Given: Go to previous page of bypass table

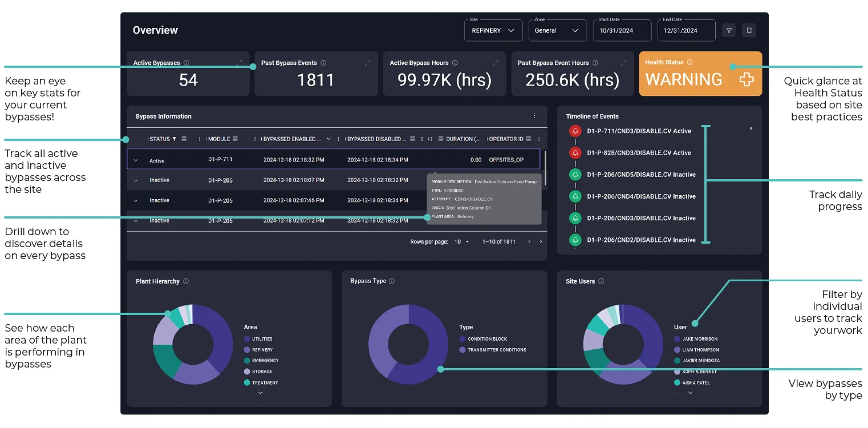Looking at the screenshot, I should tap(529, 242).
